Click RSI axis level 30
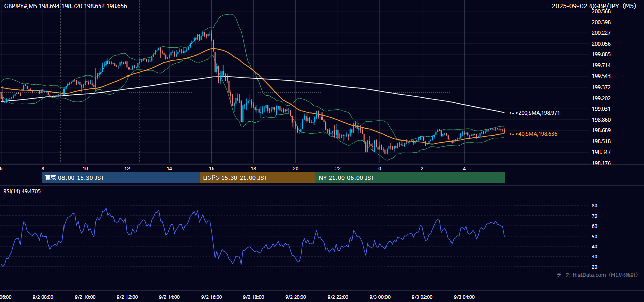 (x=594, y=257)
